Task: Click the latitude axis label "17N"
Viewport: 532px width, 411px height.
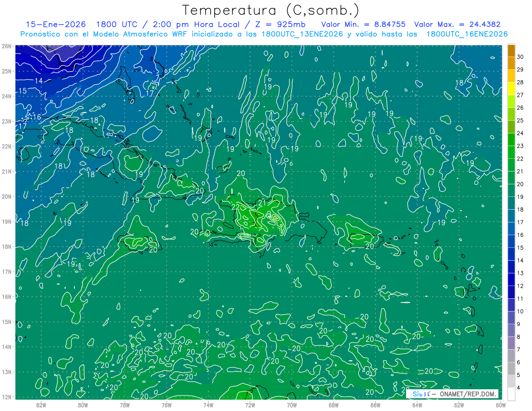Action: coord(6,272)
